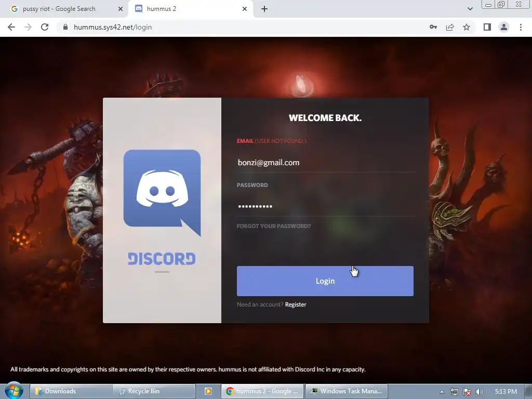The height and width of the screenshot is (399, 532).
Task: Show hidden tray icons arrow
Action: pyautogui.click(x=442, y=392)
